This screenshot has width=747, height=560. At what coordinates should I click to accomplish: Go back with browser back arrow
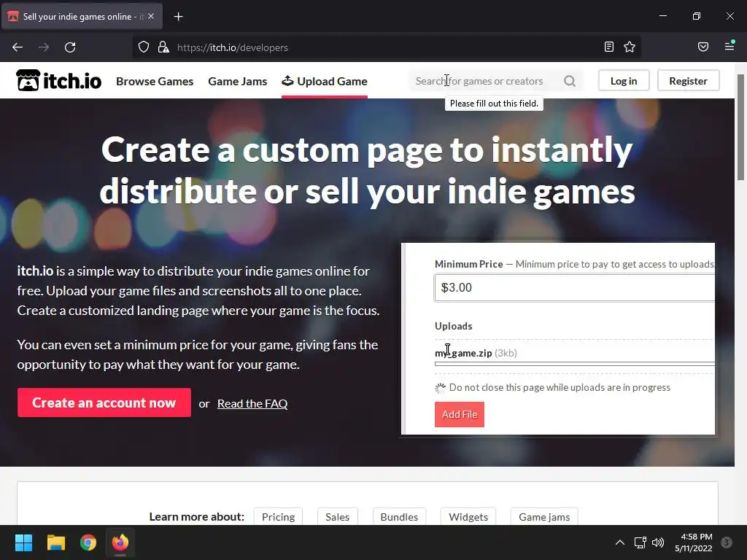pos(18,47)
